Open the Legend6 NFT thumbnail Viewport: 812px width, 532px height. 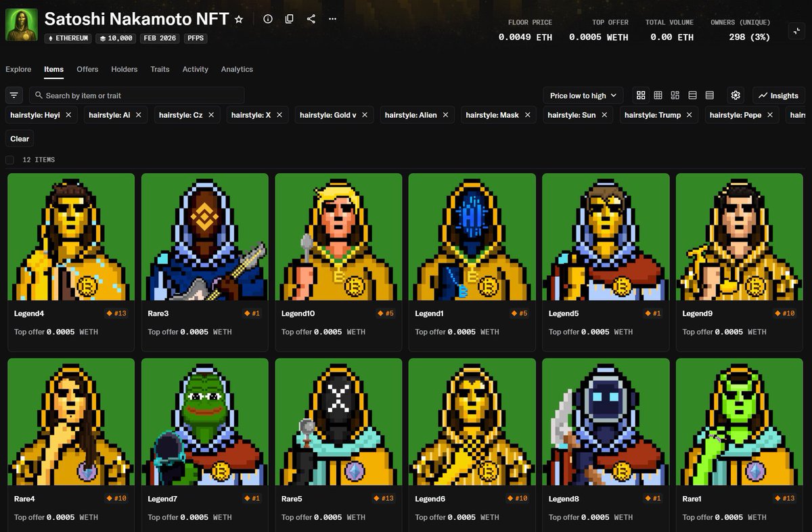pyautogui.click(x=472, y=422)
